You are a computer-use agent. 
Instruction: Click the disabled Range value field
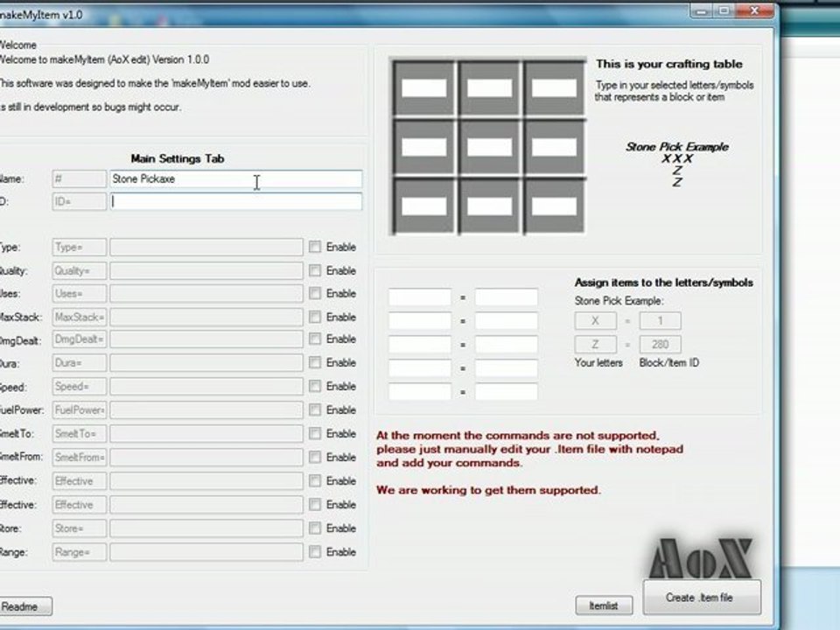click(x=206, y=552)
